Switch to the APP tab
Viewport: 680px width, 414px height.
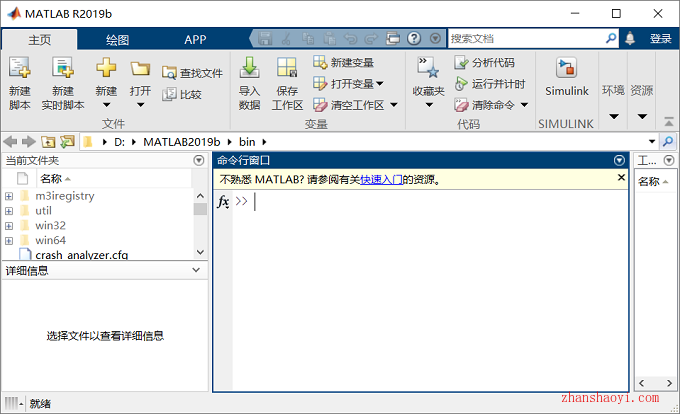(195, 40)
